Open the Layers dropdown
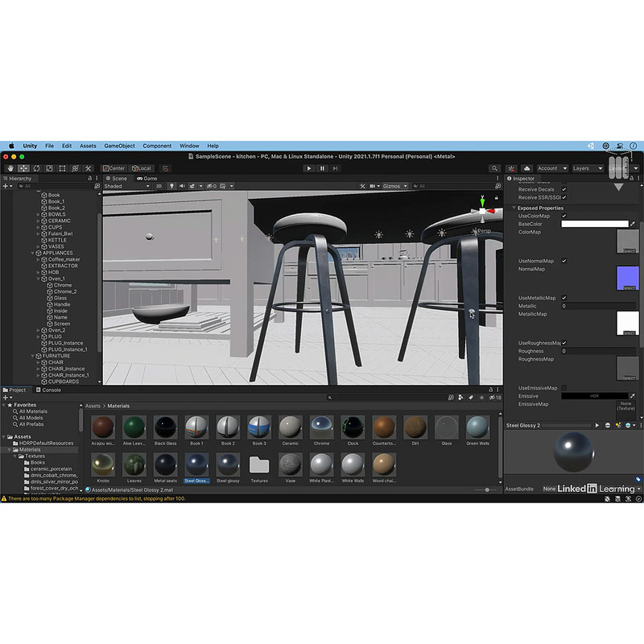The image size is (644, 644). [x=592, y=168]
